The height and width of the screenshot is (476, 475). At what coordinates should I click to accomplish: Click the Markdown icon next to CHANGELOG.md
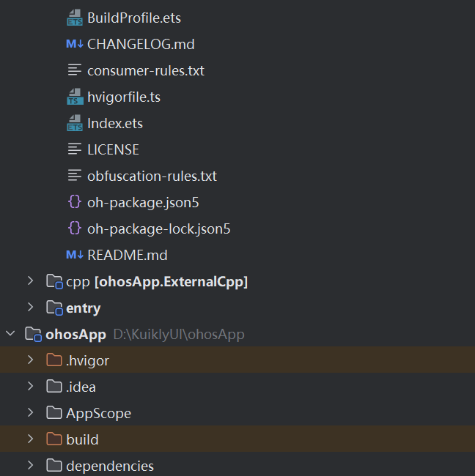75,45
